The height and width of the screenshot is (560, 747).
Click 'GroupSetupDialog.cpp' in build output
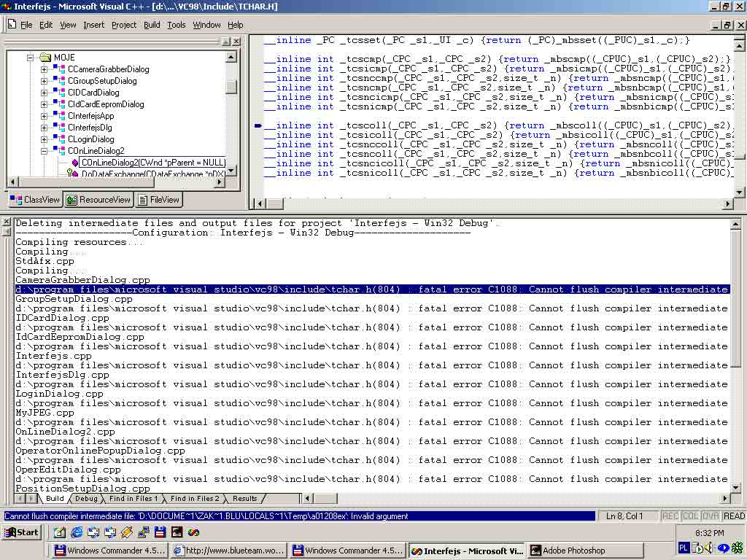pos(74,299)
